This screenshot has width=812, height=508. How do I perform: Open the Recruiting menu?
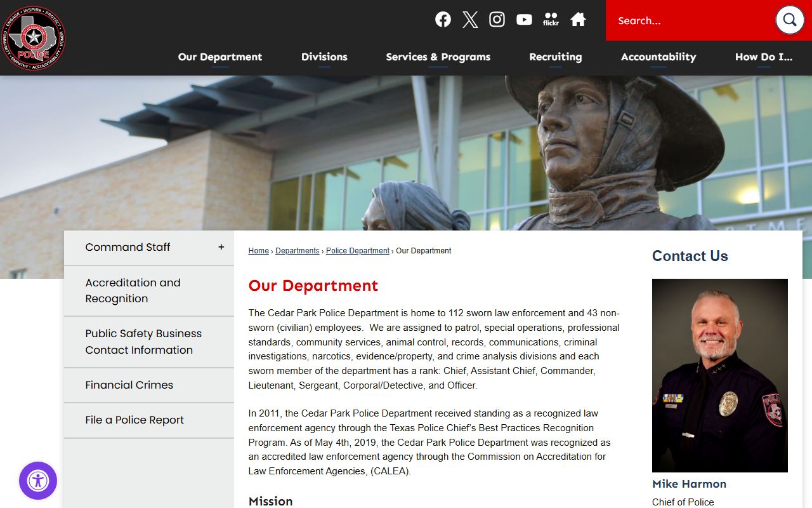click(x=556, y=57)
